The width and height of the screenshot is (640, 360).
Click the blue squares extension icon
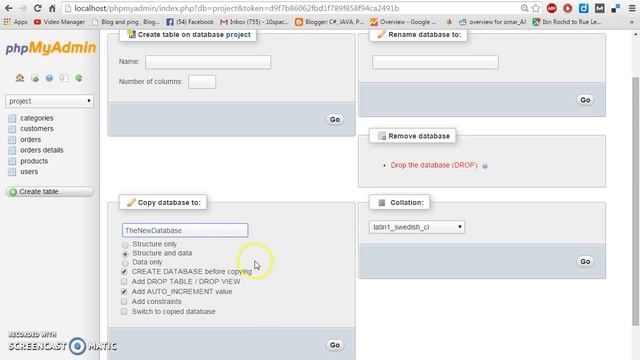point(616,8)
